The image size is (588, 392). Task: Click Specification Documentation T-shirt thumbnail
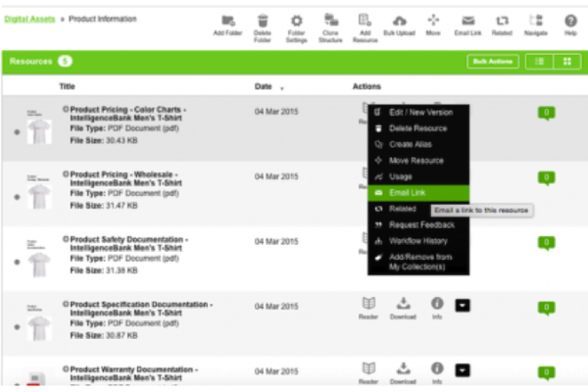pos(39,328)
